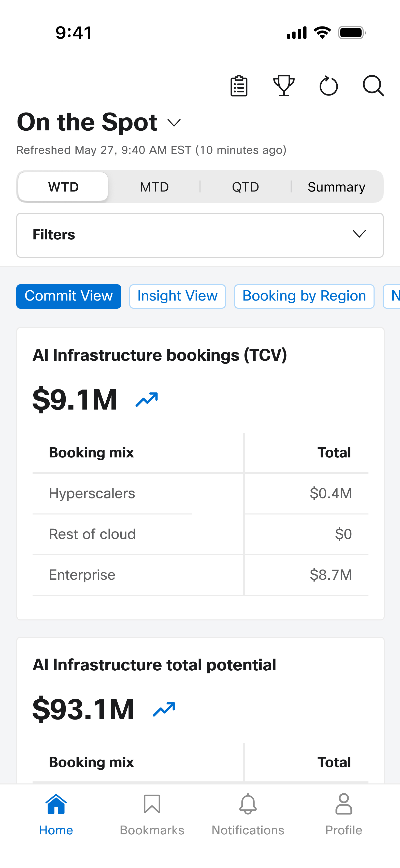Switch to Insight View
Viewport: 400px width, 868px height.
coord(177,296)
